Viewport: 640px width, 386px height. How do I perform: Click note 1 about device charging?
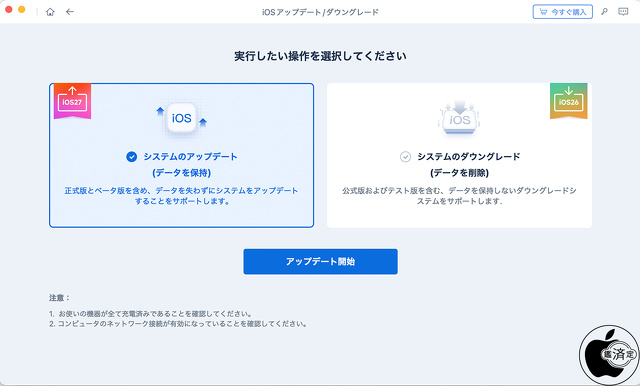(151, 314)
